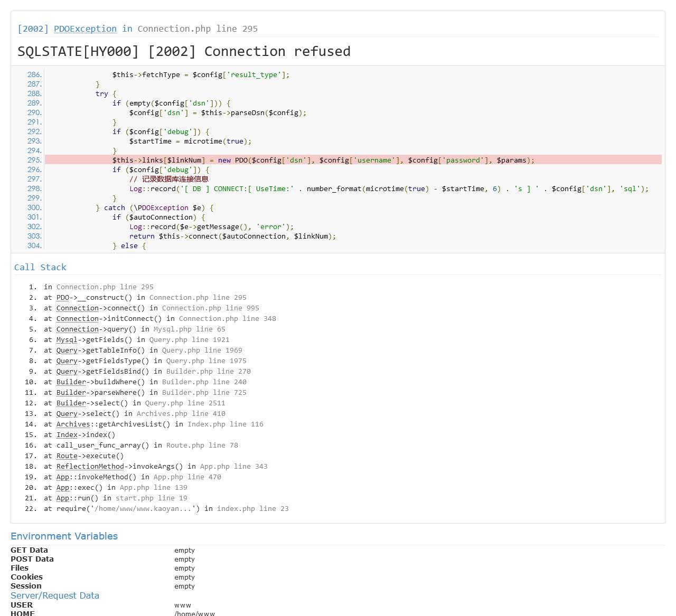Viewport: 676px width, 616px height.
Task: Click Query in the getTableInfo() stack entry
Action: (x=67, y=350)
